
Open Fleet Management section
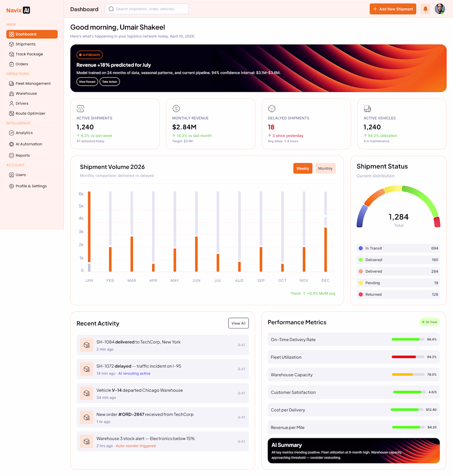coord(32,84)
